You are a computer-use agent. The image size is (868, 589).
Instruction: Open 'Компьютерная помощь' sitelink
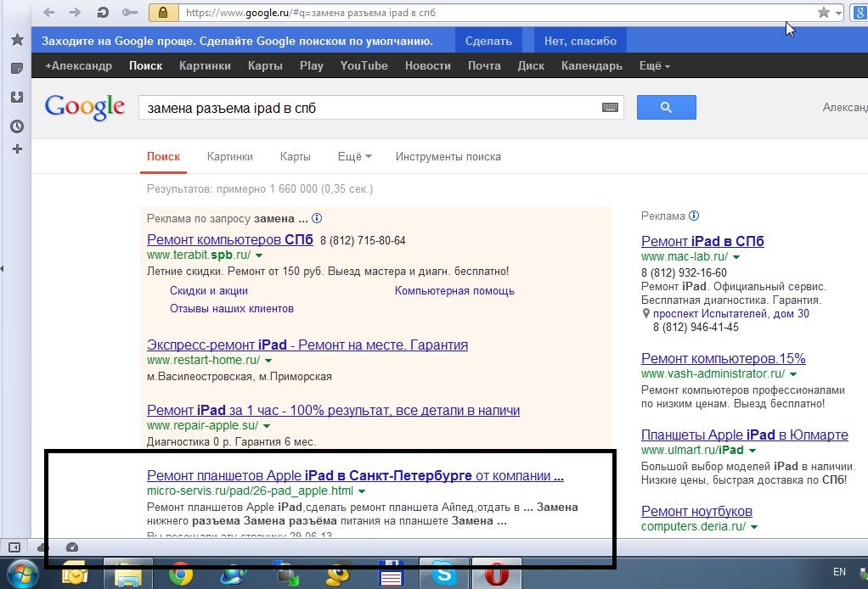pyautogui.click(x=454, y=291)
